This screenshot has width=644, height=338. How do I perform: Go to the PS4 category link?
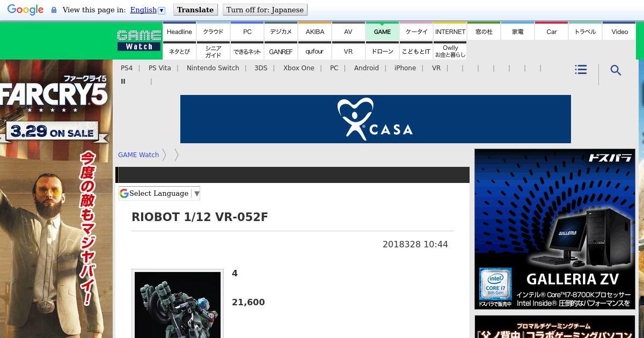(127, 68)
